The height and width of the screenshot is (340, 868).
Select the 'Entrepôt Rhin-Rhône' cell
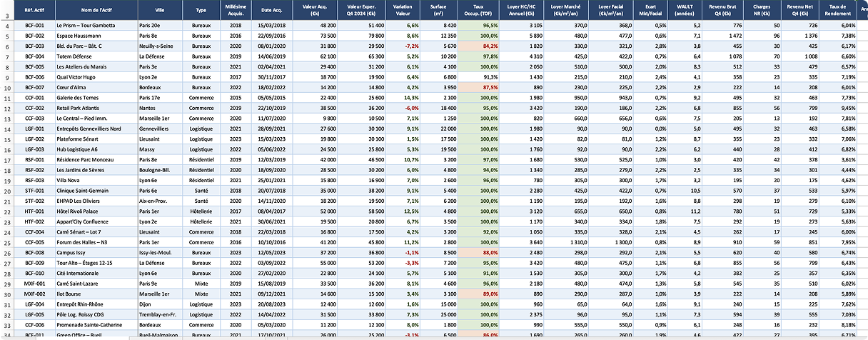pyautogui.click(x=96, y=304)
